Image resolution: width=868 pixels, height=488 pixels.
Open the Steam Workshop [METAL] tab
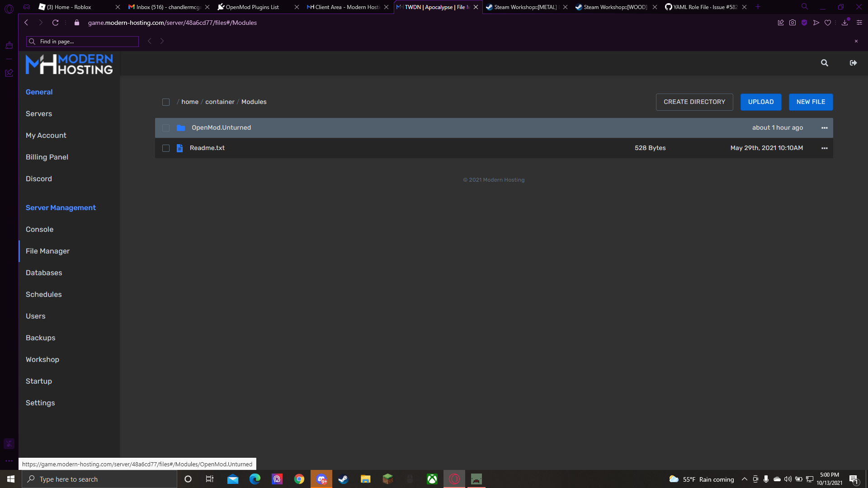pos(524,7)
